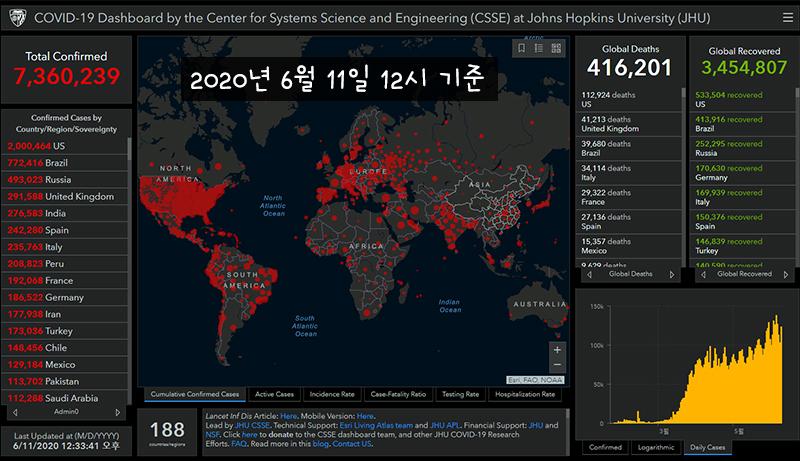This screenshot has width=800, height=461.
Task: Open the hamburger menu at top right
Action: click(x=788, y=18)
